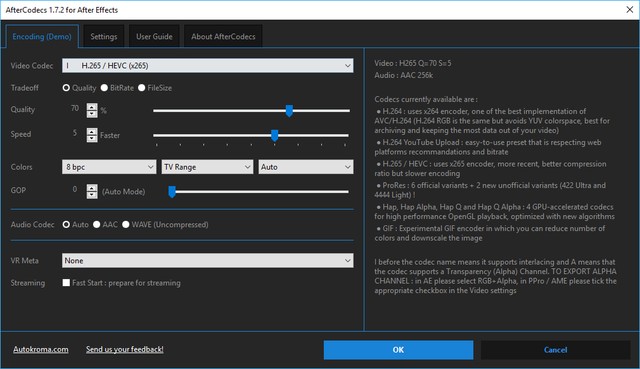Viewport: 640px width, 369px height.
Task: Close the AfterCodecs dialog window
Action: tap(630, 9)
